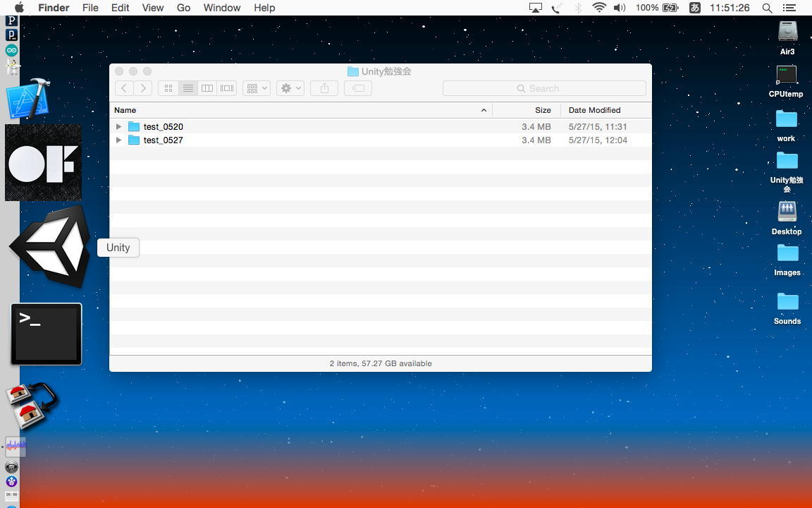Image resolution: width=812 pixels, height=508 pixels.
Task: Open the openFrameworks OF Dock icon
Action: (43, 162)
